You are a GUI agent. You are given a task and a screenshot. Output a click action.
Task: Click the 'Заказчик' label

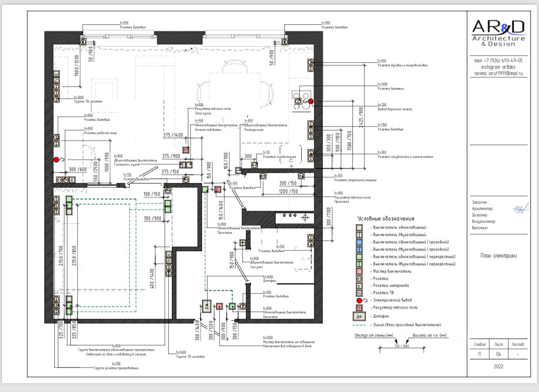[480, 202]
